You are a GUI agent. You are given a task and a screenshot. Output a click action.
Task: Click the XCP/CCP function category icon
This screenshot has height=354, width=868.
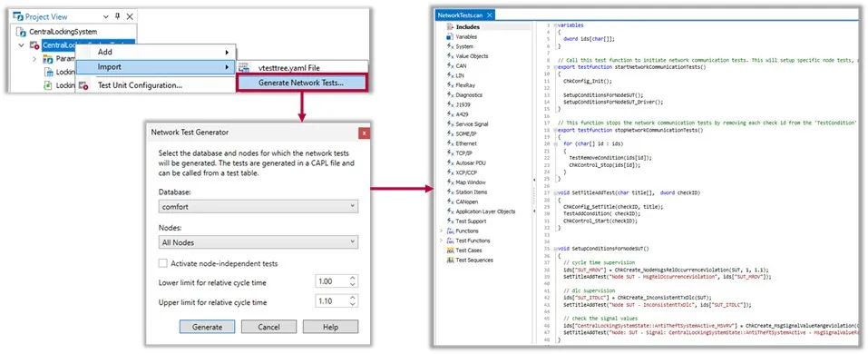pos(450,172)
